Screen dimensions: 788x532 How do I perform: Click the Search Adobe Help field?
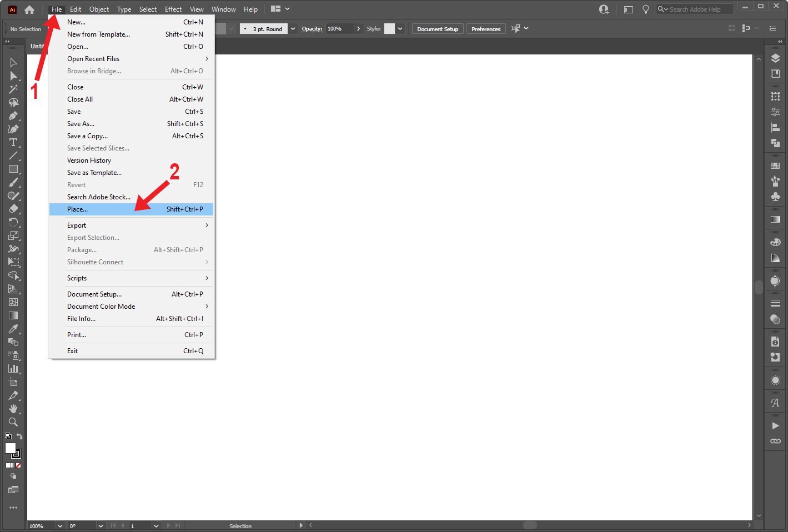695,9
